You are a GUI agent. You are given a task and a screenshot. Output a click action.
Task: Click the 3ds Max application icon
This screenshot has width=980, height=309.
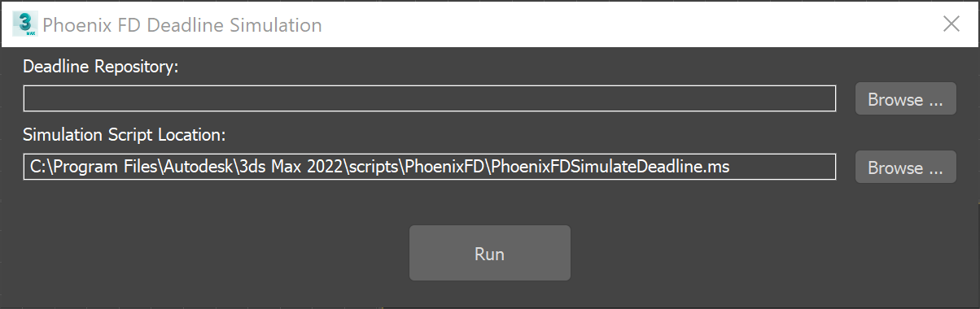coord(25,24)
